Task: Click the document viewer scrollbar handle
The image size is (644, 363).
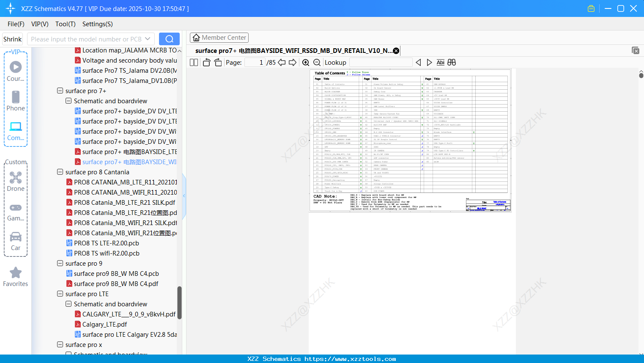Action: point(641,75)
